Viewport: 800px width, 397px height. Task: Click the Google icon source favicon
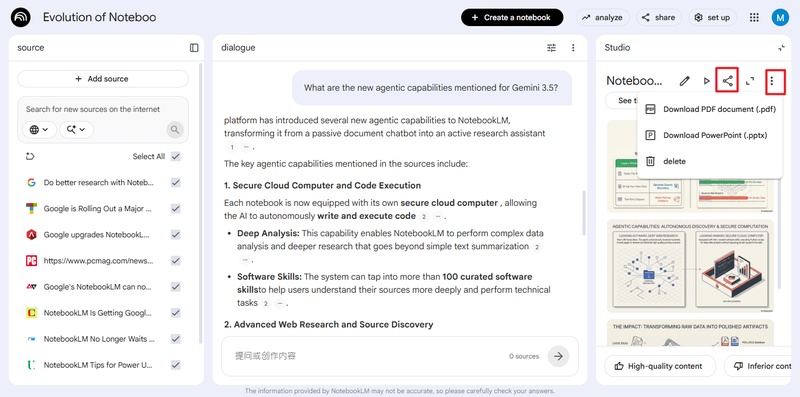click(x=31, y=182)
